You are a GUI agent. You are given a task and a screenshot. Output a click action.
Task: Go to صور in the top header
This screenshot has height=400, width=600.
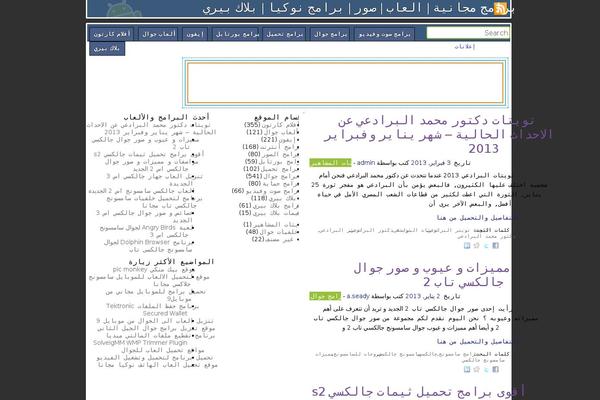click(x=365, y=8)
